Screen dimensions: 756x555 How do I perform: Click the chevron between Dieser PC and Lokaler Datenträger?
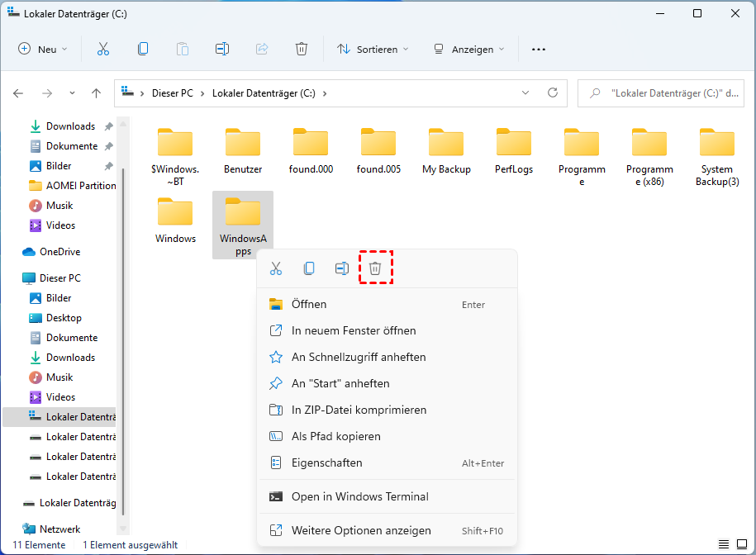click(202, 93)
